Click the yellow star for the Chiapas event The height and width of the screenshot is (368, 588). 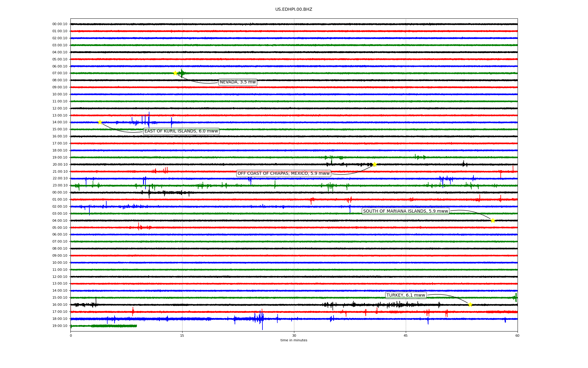coord(375,164)
